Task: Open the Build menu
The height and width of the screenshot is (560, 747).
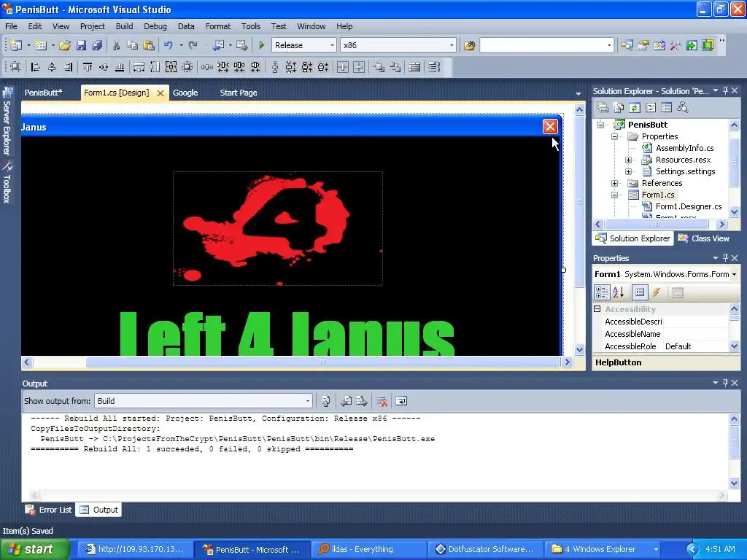Action: pos(124,26)
